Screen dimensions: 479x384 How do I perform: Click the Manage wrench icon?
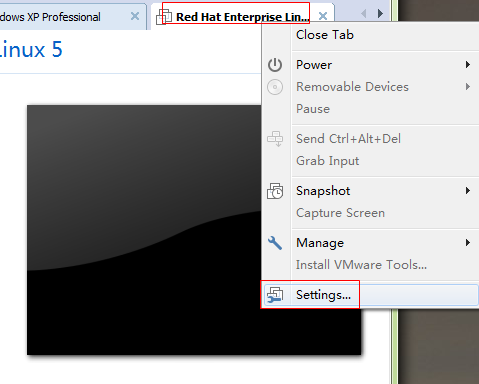coord(275,243)
